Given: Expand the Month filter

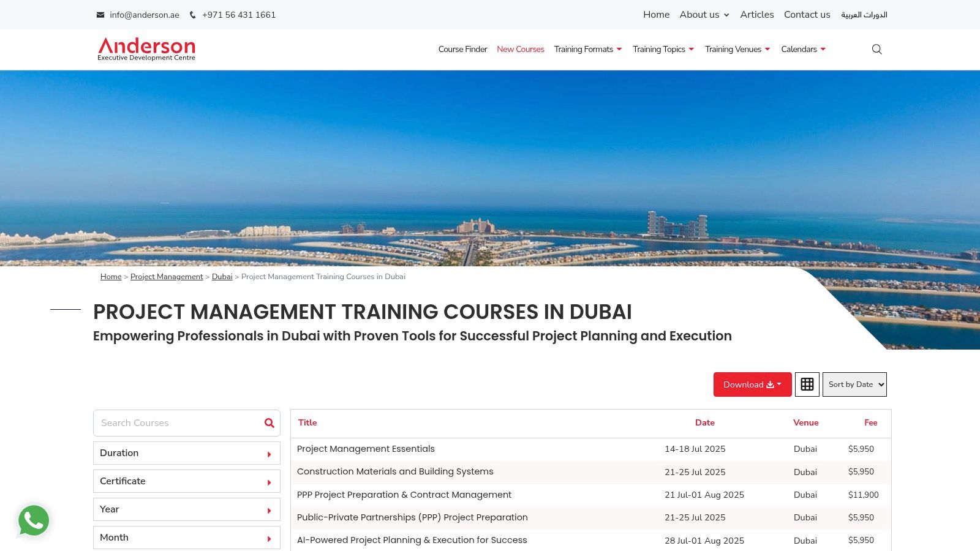Looking at the screenshot, I should tap(186, 538).
